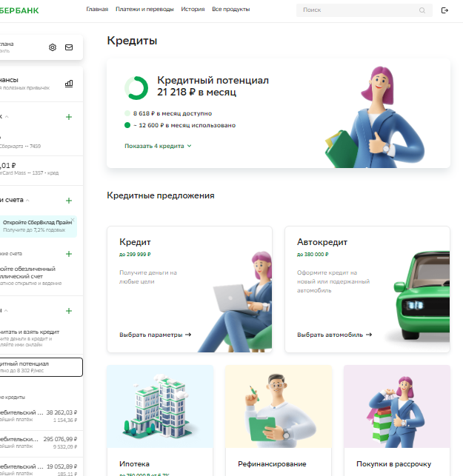The height and width of the screenshot is (476, 463).
Task: Click 12 600 ₽ в месяц использовано
Action: pyautogui.click(x=184, y=125)
